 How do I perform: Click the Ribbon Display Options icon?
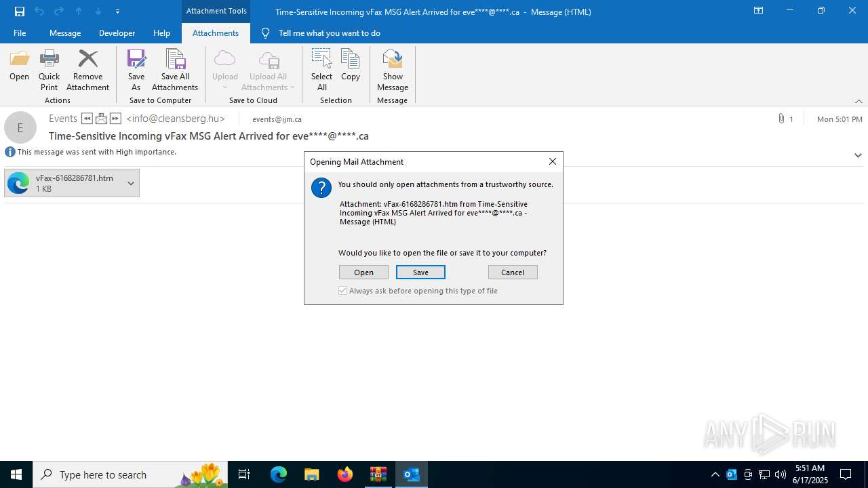(759, 11)
